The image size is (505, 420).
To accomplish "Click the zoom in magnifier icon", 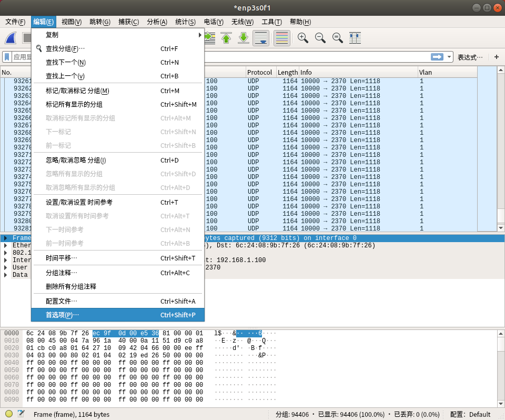I will coord(302,38).
